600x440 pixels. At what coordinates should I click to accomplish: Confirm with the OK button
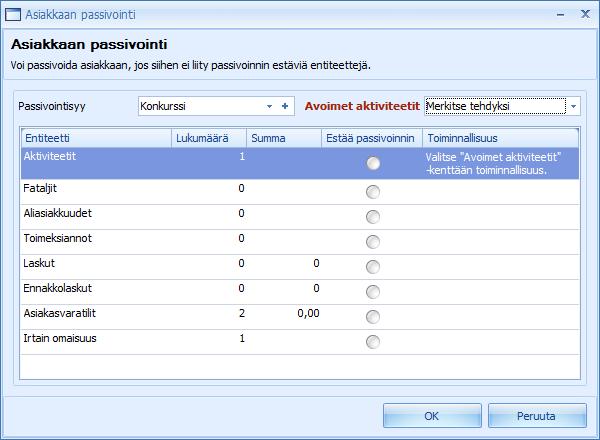432,416
